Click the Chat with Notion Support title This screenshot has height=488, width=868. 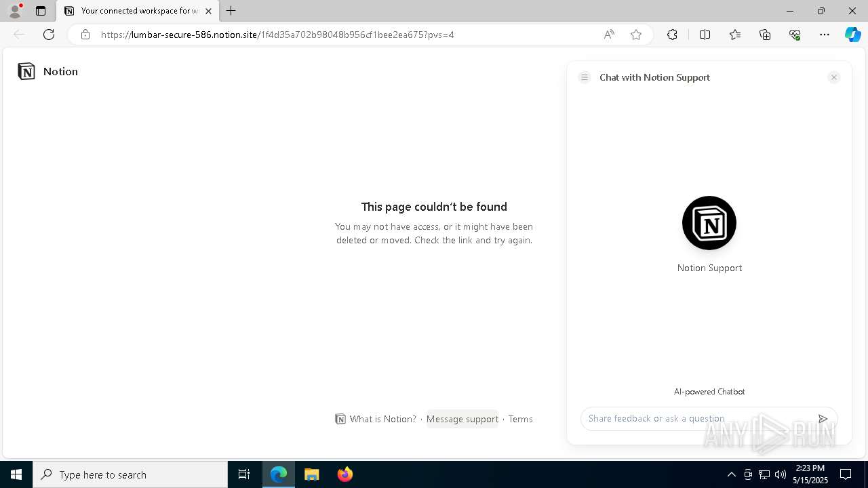coord(654,77)
